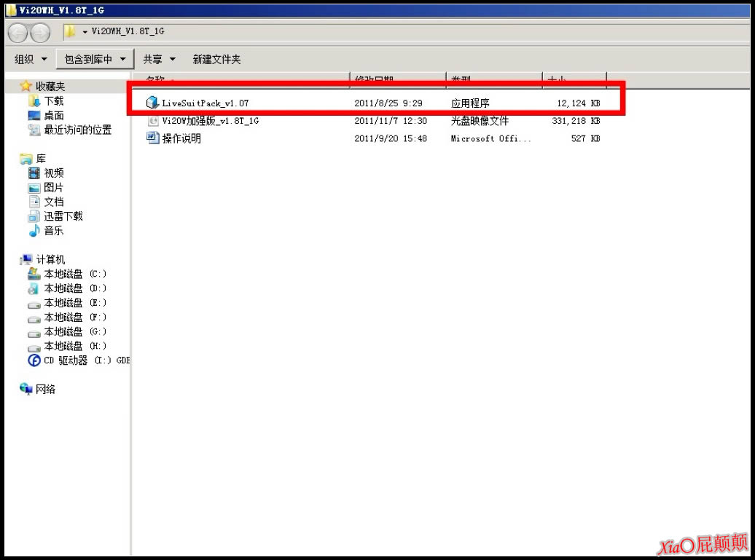
Task: Open the LiveSuitPack_v1.07 application file
Action: (204, 103)
